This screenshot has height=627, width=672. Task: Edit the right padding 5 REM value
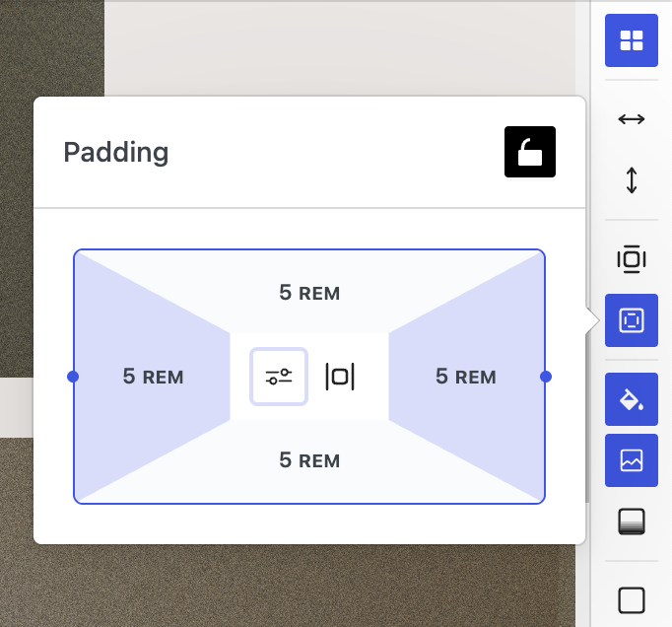tap(466, 377)
